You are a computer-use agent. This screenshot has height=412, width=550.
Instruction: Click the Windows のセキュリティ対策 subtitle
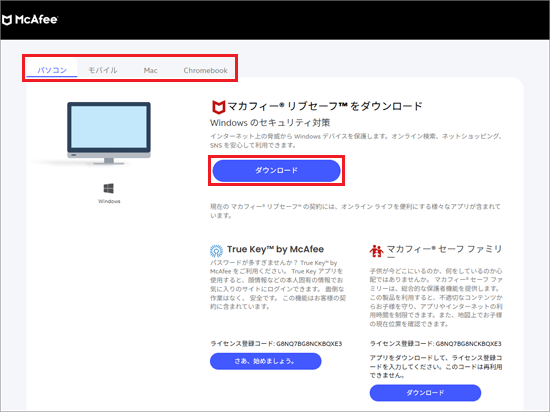click(x=270, y=123)
